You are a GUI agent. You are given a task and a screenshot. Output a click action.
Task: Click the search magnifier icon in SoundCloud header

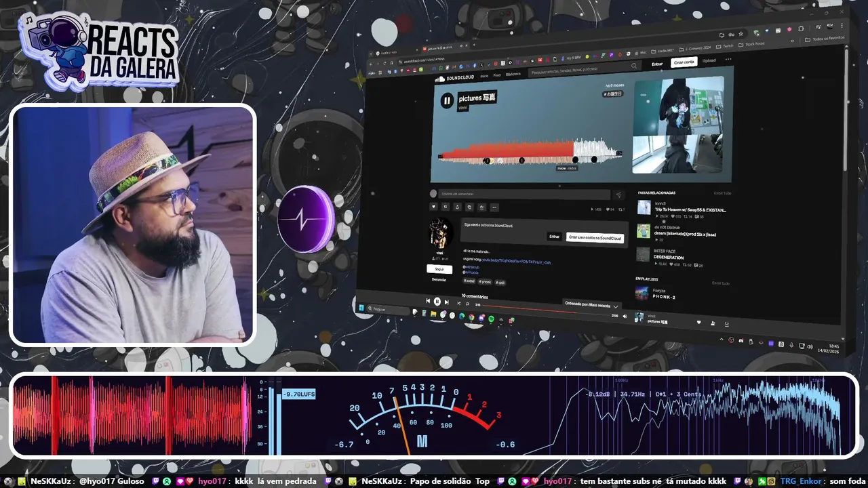[634, 66]
